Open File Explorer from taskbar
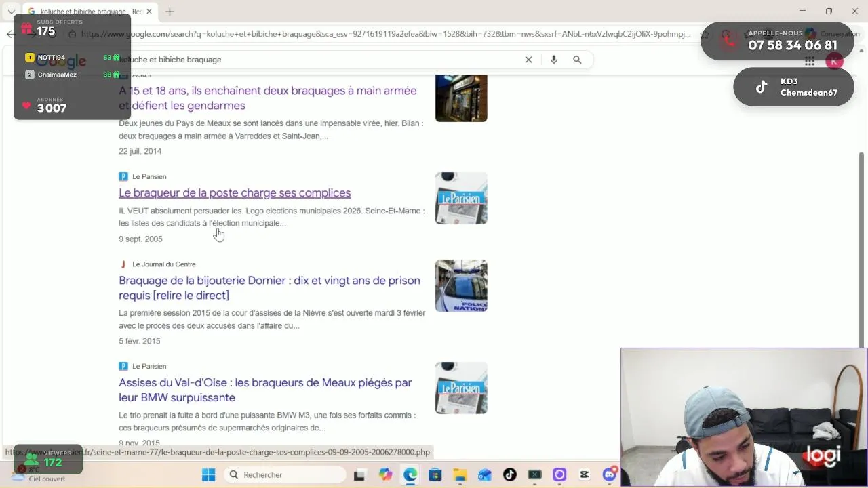868x488 pixels. click(x=460, y=474)
